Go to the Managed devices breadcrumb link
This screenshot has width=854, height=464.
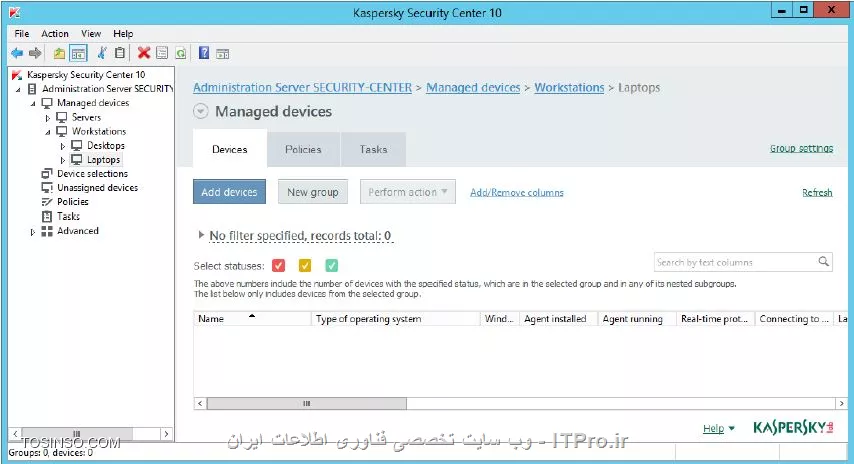pos(473,88)
